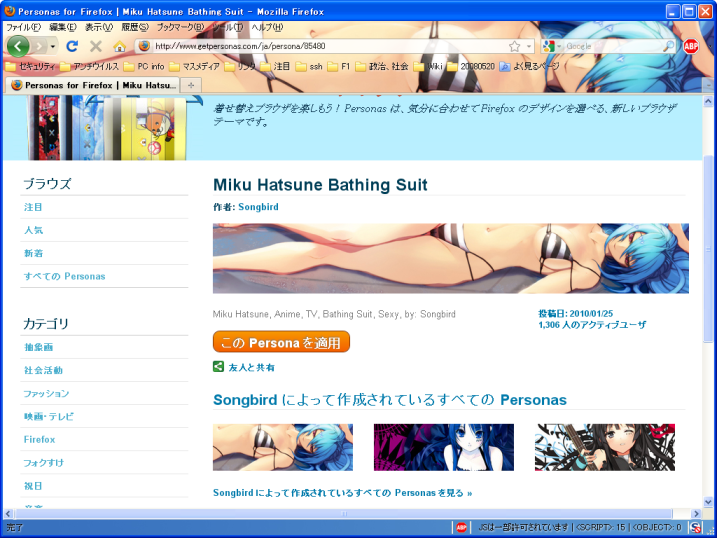Click the すべての Personas link
The width and height of the screenshot is (717, 538).
(x=64, y=276)
